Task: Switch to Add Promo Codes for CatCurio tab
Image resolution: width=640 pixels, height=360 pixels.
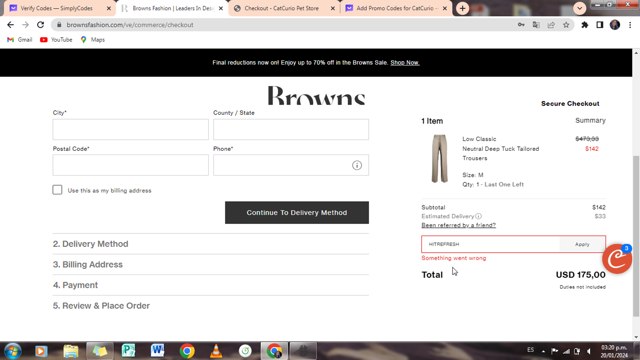Action: (x=396, y=8)
